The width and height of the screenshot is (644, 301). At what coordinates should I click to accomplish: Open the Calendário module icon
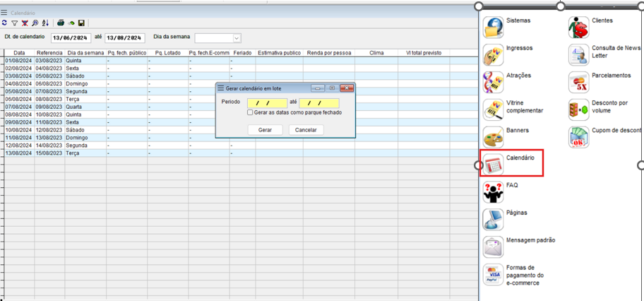pyautogui.click(x=493, y=164)
